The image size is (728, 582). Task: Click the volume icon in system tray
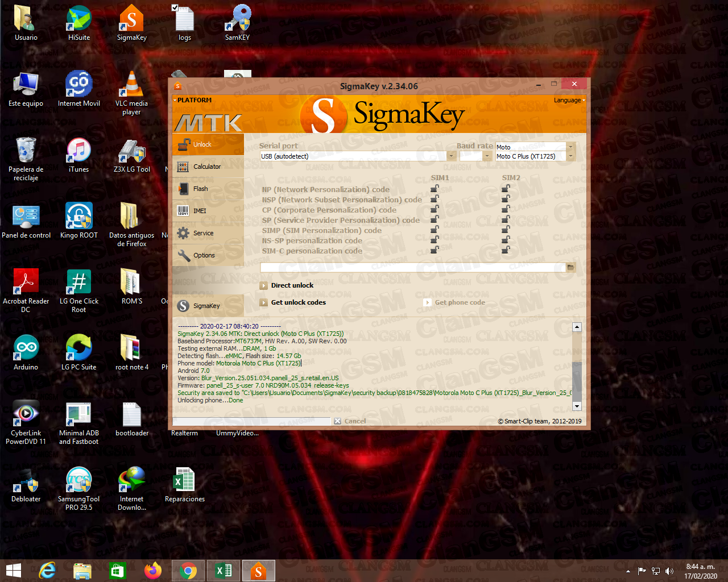(x=669, y=571)
